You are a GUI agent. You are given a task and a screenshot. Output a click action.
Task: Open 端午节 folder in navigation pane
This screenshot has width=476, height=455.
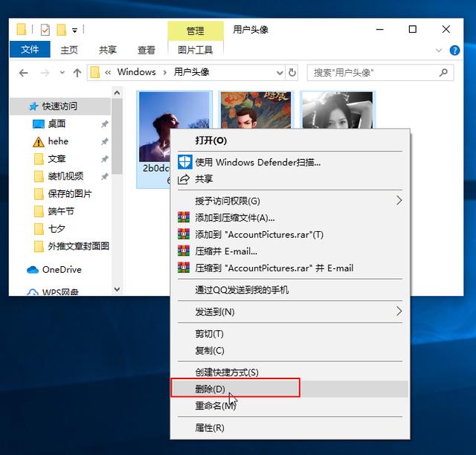coord(61,211)
